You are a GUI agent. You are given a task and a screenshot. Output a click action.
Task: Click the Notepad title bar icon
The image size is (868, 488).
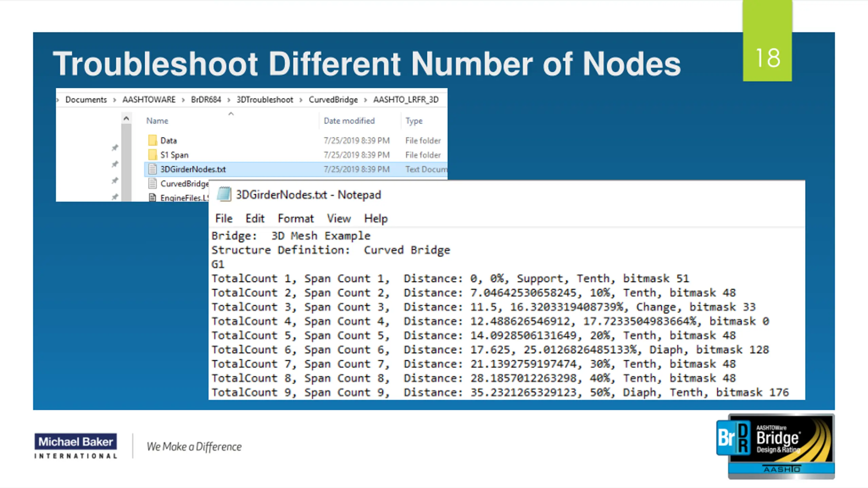tap(224, 195)
